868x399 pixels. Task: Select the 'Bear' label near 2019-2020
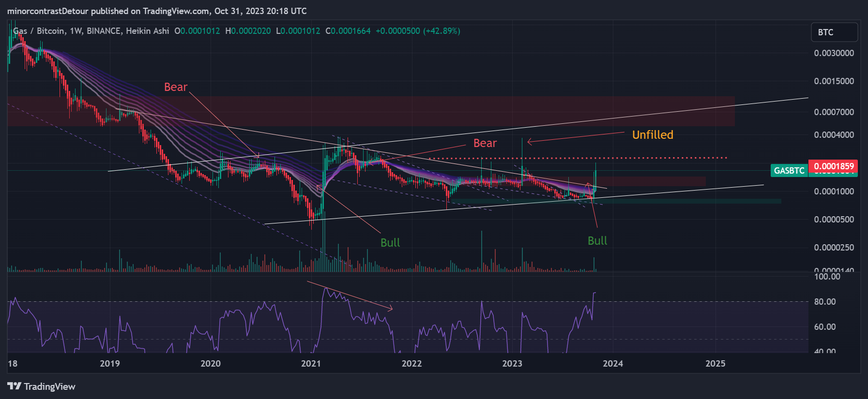click(x=176, y=87)
